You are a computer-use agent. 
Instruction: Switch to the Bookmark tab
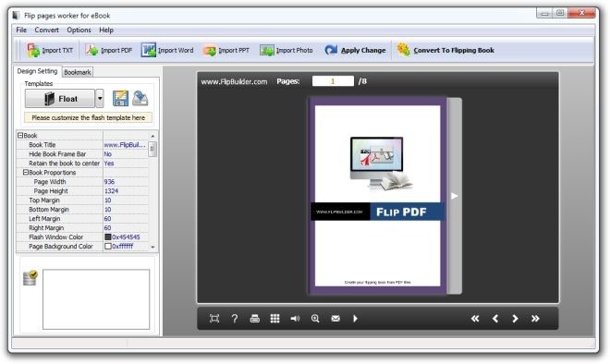pos(78,72)
